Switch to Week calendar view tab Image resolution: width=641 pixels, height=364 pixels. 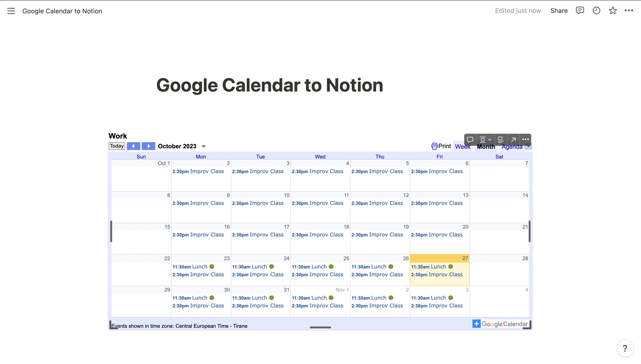click(463, 147)
